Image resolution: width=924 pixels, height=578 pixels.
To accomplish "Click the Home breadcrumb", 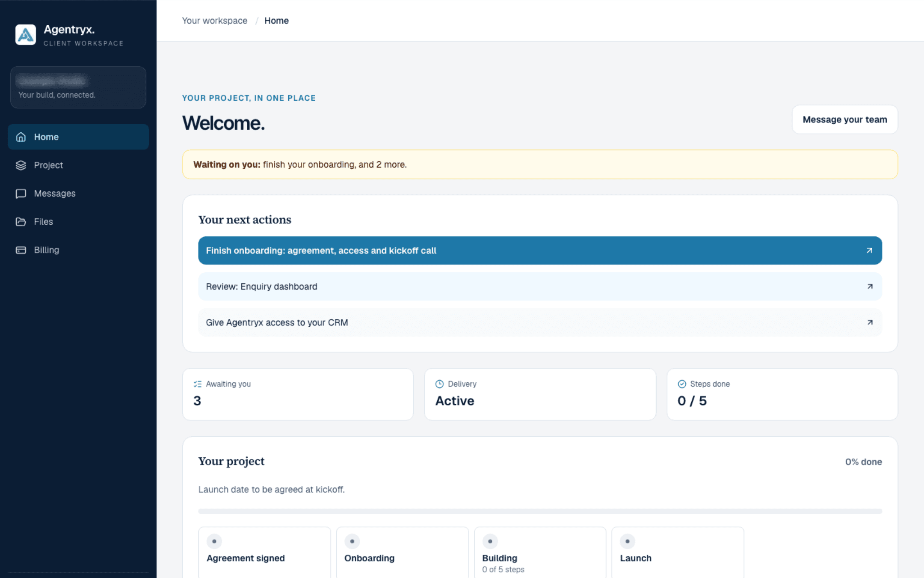I will click(x=276, y=21).
